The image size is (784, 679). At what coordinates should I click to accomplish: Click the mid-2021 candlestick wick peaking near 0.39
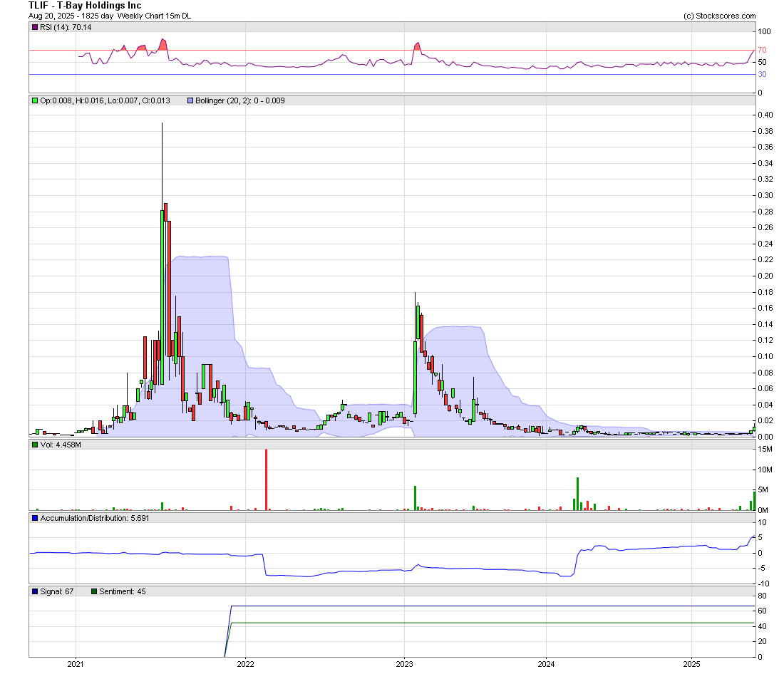pyautogui.click(x=162, y=165)
